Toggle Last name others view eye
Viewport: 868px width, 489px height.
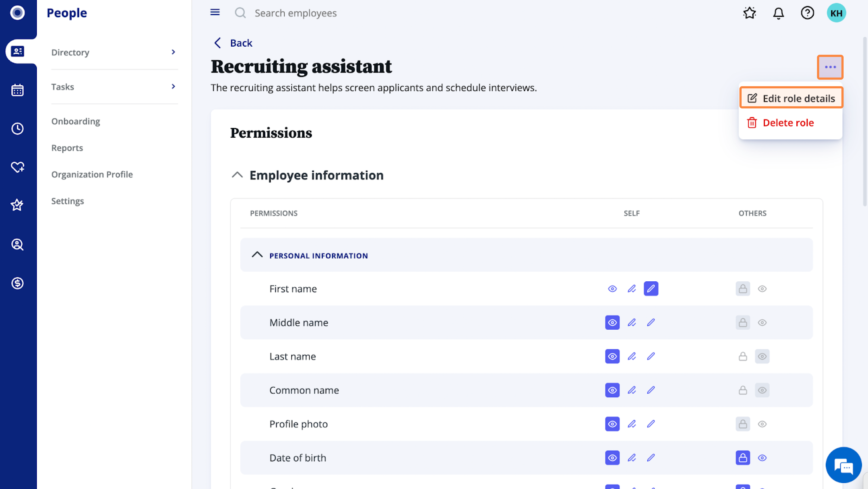coord(762,356)
